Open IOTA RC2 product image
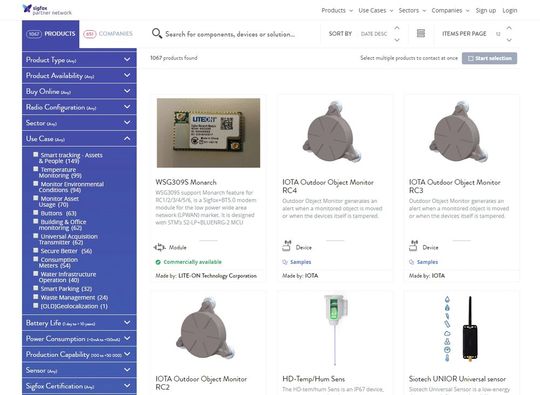Image resolution: width=540 pixels, height=395 pixels. click(206, 329)
